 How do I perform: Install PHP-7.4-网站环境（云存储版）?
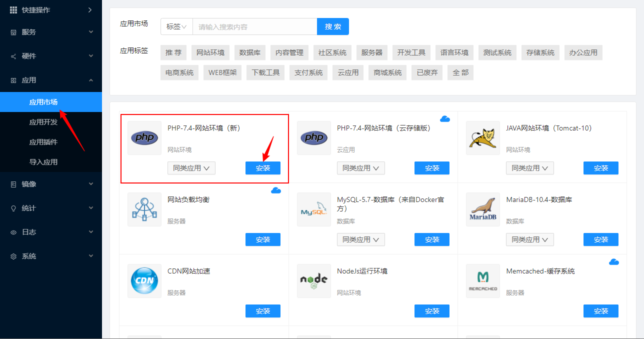tap(432, 168)
